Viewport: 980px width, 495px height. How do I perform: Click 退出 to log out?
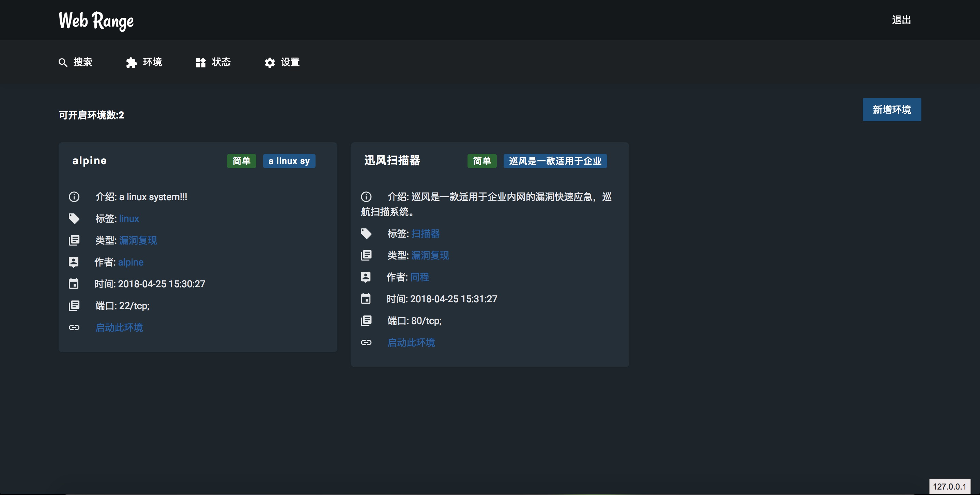901,20
